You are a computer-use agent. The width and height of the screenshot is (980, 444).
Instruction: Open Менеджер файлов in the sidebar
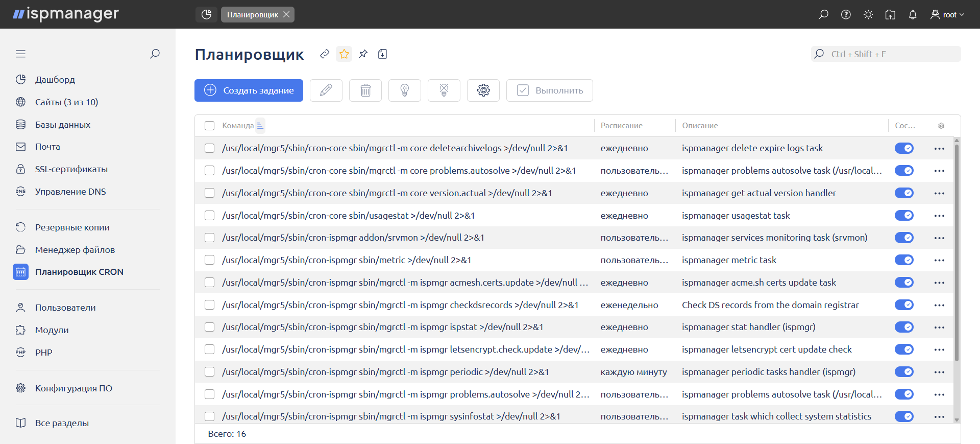(75, 250)
